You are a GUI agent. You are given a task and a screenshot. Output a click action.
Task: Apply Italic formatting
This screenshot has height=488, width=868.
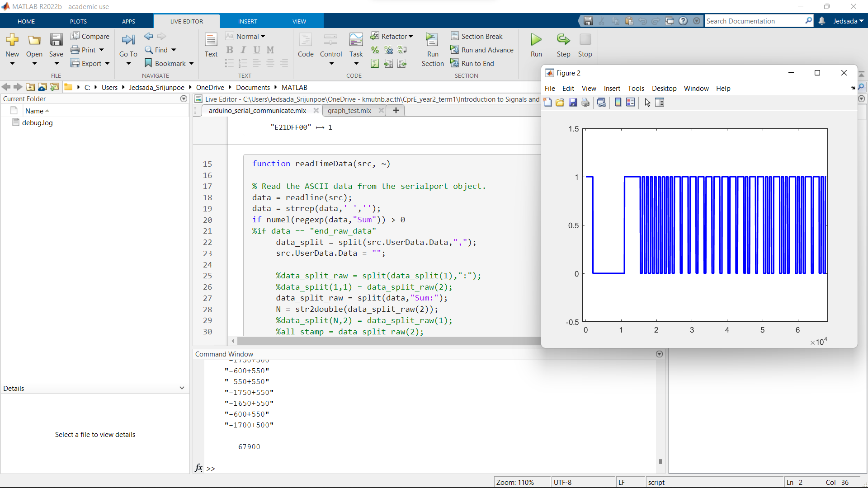coord(243,50)
